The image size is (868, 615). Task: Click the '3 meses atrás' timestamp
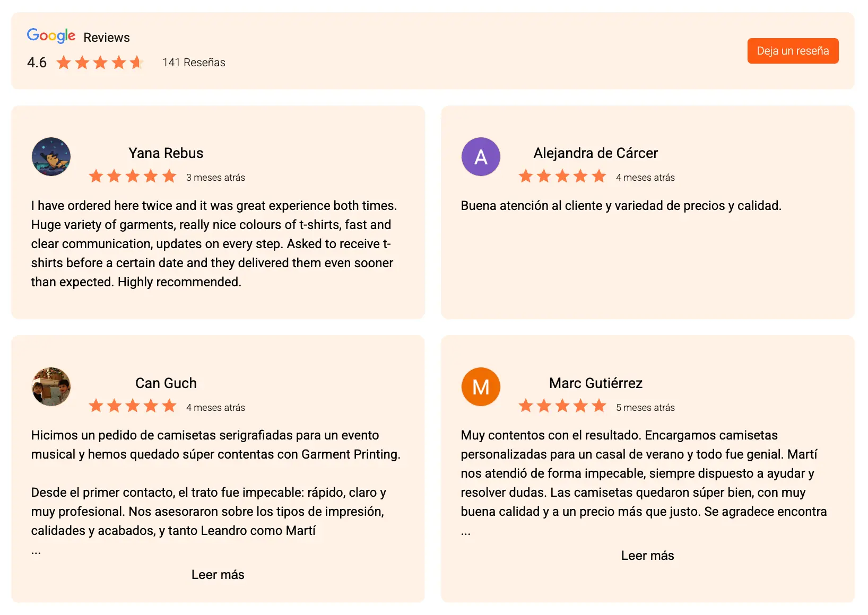[x=215, y=178]
